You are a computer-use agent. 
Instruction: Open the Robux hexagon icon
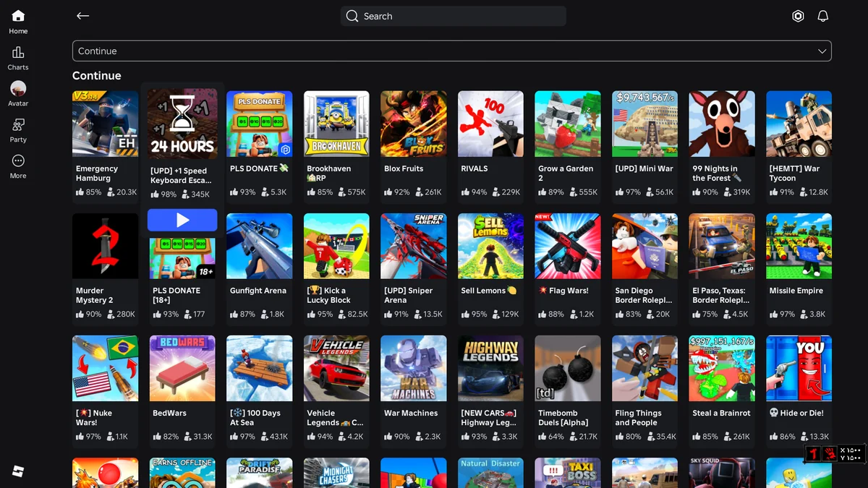tap(798, 16)
